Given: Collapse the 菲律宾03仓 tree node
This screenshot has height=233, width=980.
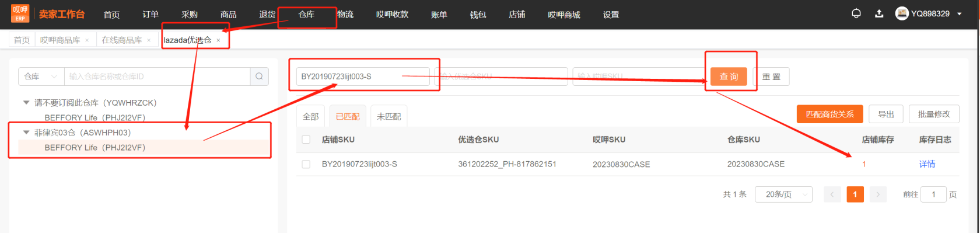Looking at the screenshot, I should coord(26,133).
